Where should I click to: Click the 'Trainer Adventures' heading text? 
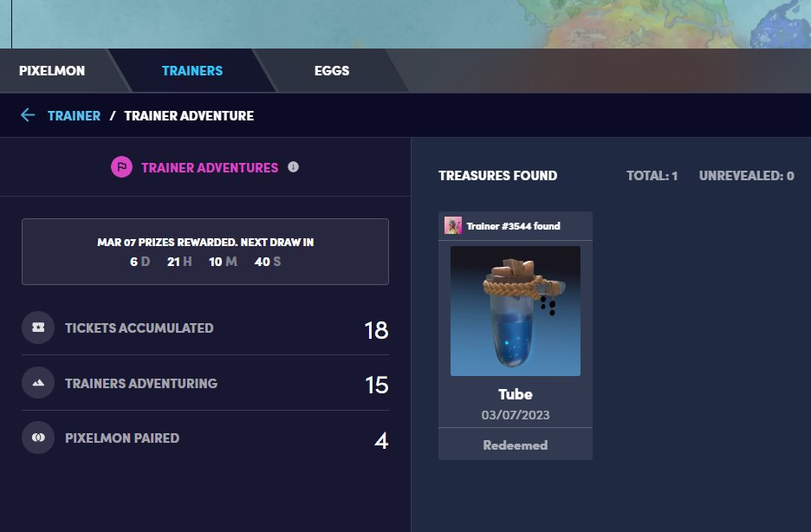coord(210,167)
